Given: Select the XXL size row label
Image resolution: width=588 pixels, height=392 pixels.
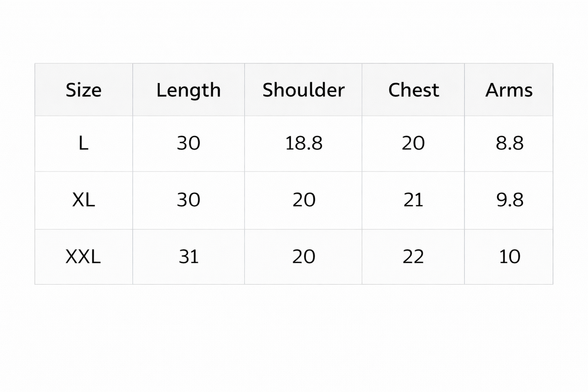Looking at the screenshot, I should coord(83,256).
